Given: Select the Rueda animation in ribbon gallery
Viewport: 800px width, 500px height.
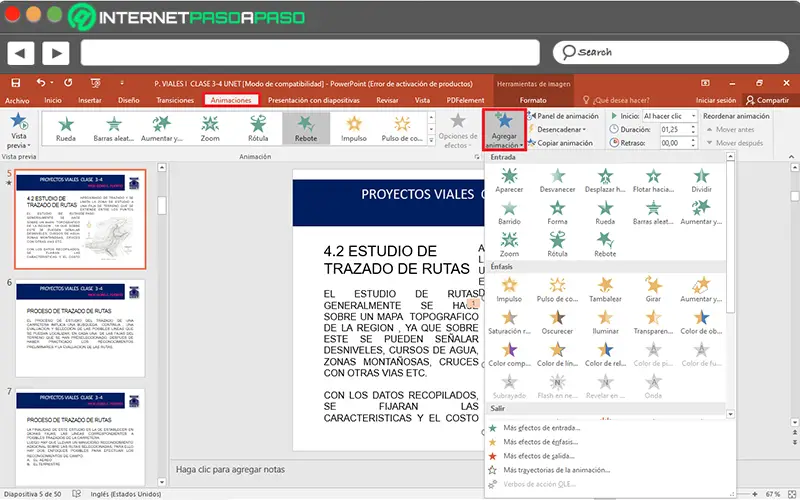Looking at the screenshot, I should (66, 128).
